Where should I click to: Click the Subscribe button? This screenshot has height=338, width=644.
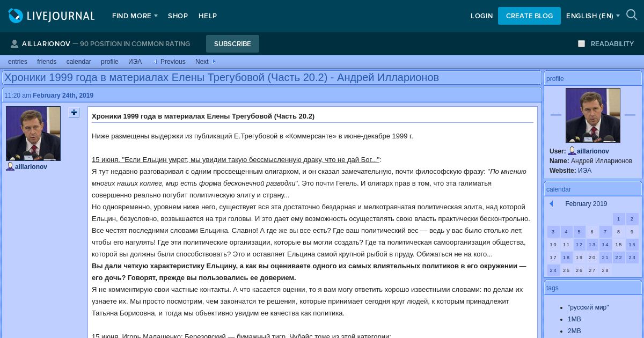click(232, 44)
